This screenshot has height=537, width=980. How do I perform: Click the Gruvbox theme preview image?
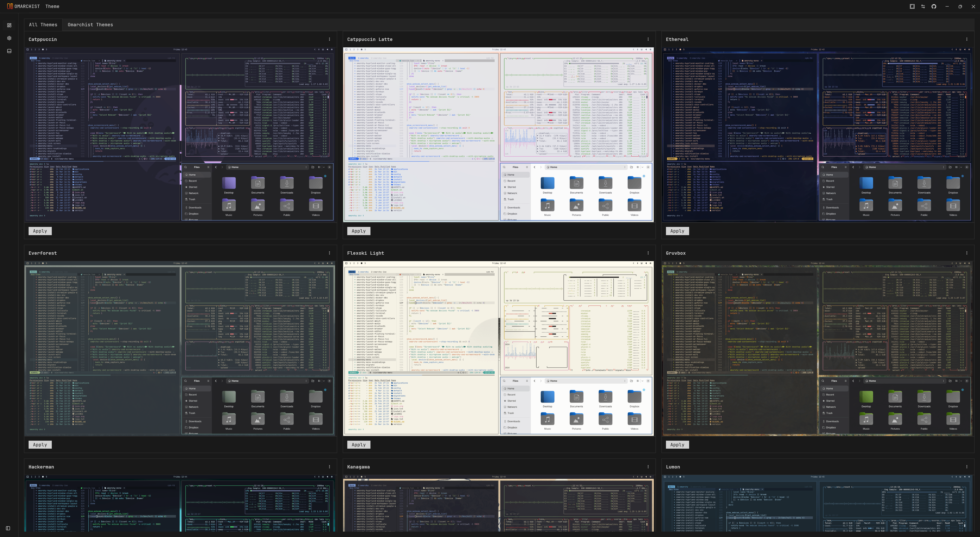817,348
